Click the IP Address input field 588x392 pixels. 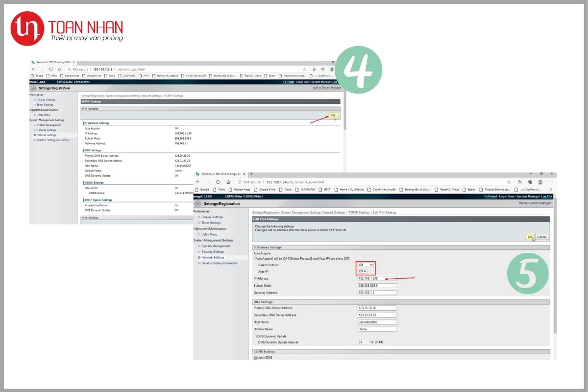click(377, 278)
